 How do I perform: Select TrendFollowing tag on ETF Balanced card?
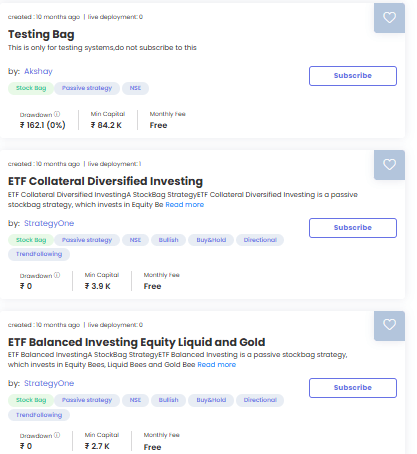coord(39,415)
